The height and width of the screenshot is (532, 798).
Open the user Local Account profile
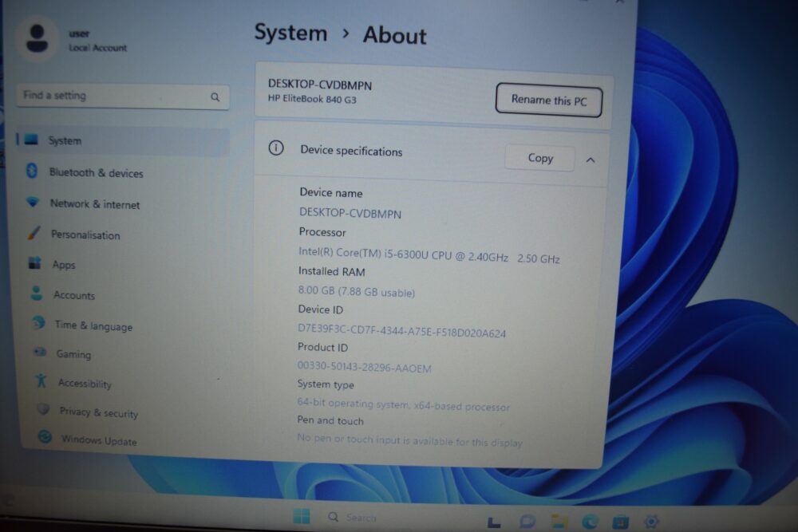[73, 40]
